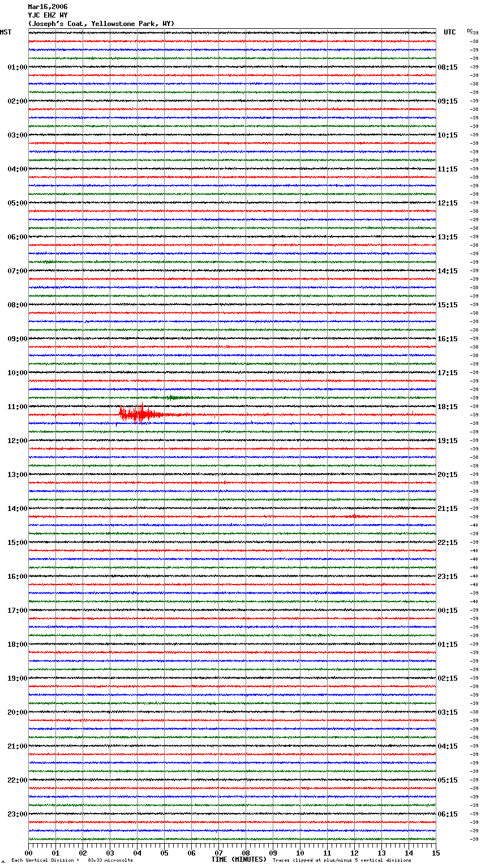Image resolution: width=481 pixels, height=868 pixels.
Task: Click the 21:15 UTC time label
Action: click(x=448, y=509)
